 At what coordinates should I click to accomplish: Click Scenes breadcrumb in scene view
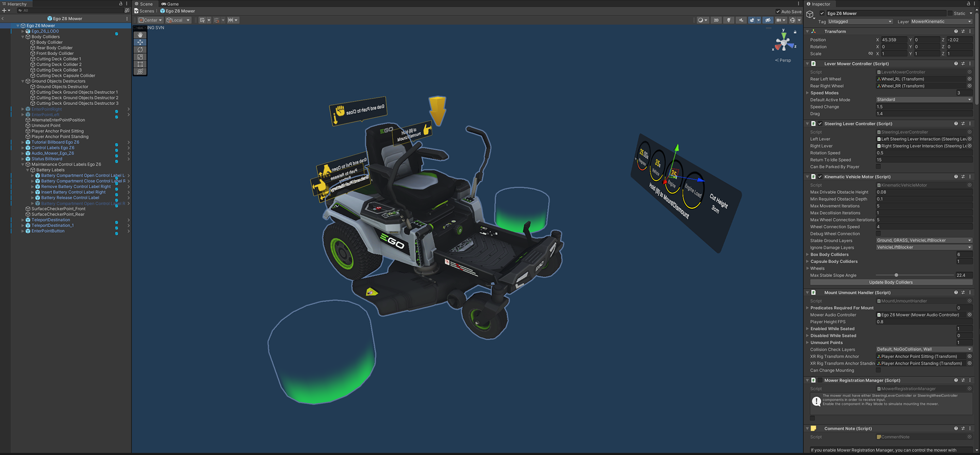pos(144,11)
